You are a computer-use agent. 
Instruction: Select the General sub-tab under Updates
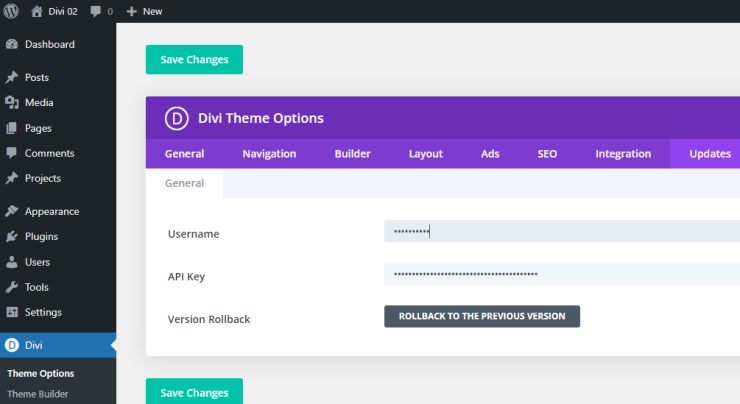pos(185,183)
